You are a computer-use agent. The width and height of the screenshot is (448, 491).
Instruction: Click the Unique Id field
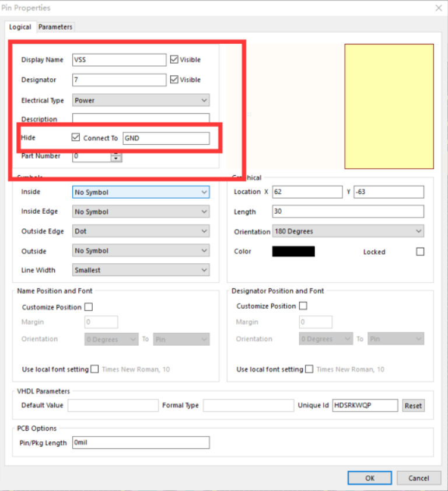pos(365,406)
